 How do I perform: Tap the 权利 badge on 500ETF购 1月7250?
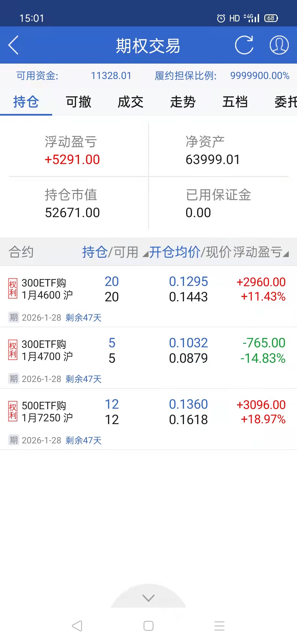[x=13, y=411]
